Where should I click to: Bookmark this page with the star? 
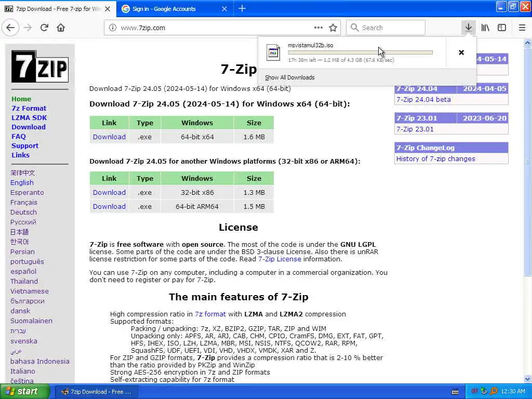click(x=333, y=28)
